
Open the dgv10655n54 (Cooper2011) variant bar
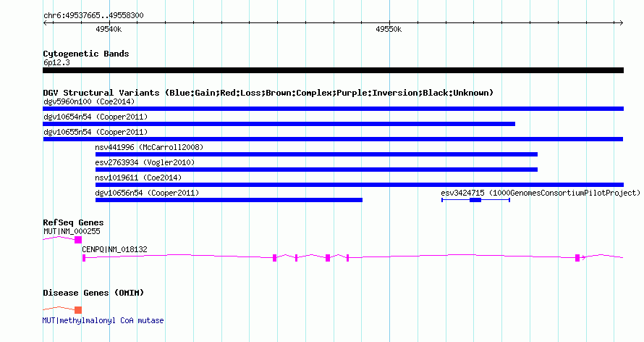pyautogui.click(x=333, y=139)
